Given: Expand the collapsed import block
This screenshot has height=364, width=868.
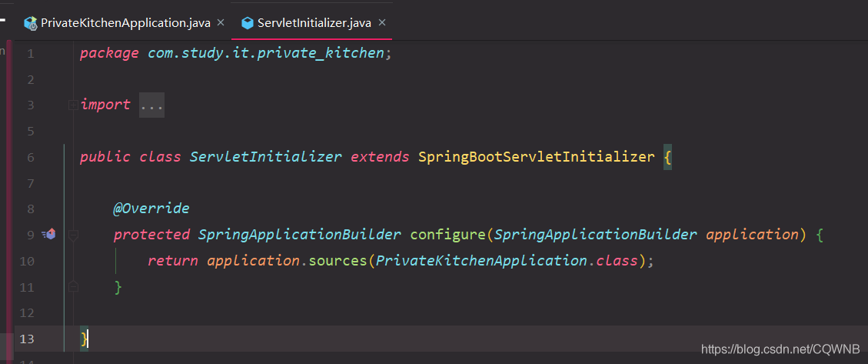Looking at the screenshot, I should [x=72, y=105].
